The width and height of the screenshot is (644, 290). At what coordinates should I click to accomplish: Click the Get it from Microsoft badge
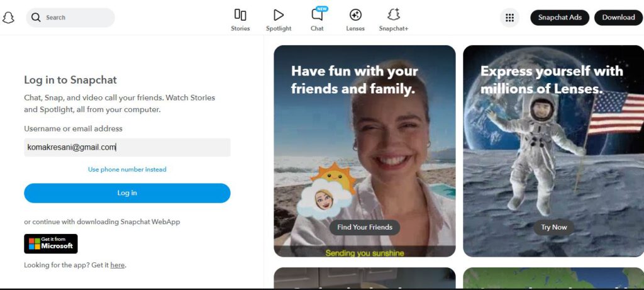[x=51, y=243]
